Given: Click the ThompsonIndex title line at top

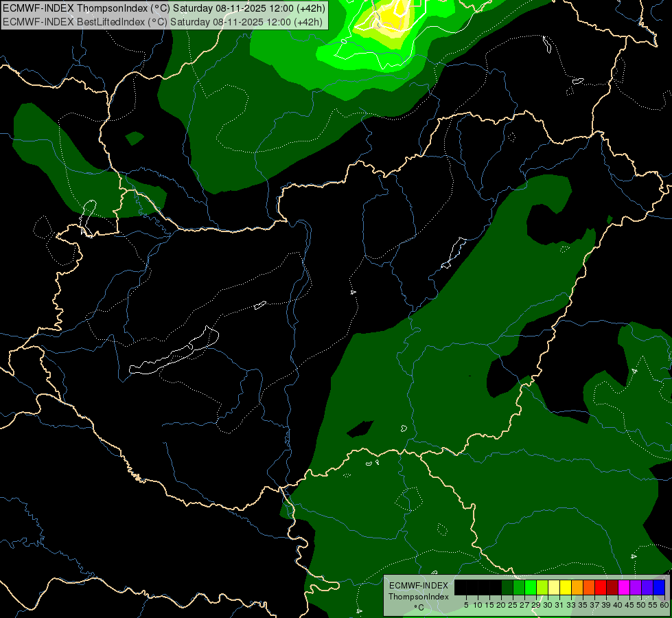Looking at the screenshot, I should 164,8.
